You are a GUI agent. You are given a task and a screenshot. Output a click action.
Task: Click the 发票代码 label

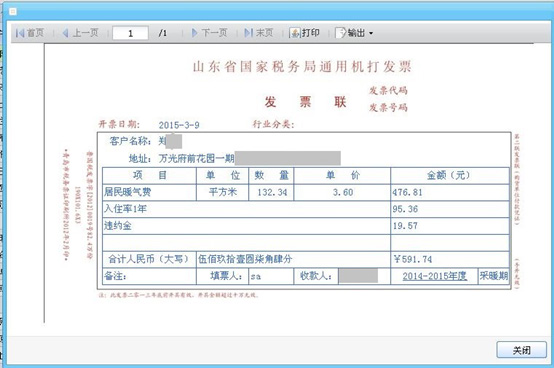pyautogui.click(x=388, y=91)
